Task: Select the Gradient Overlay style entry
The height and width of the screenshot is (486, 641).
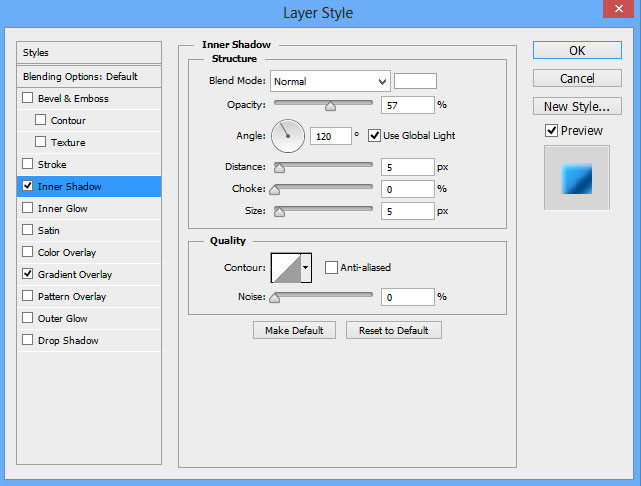Action: coord(75,274)
